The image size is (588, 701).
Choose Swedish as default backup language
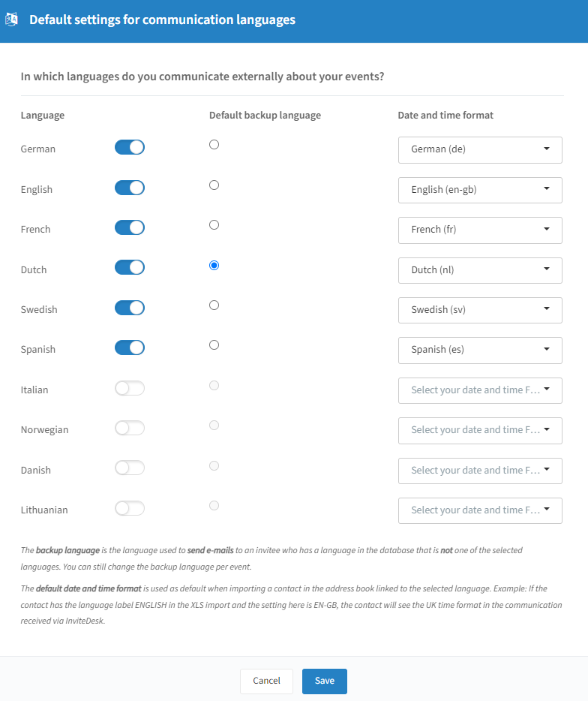(x=214, y=305)
